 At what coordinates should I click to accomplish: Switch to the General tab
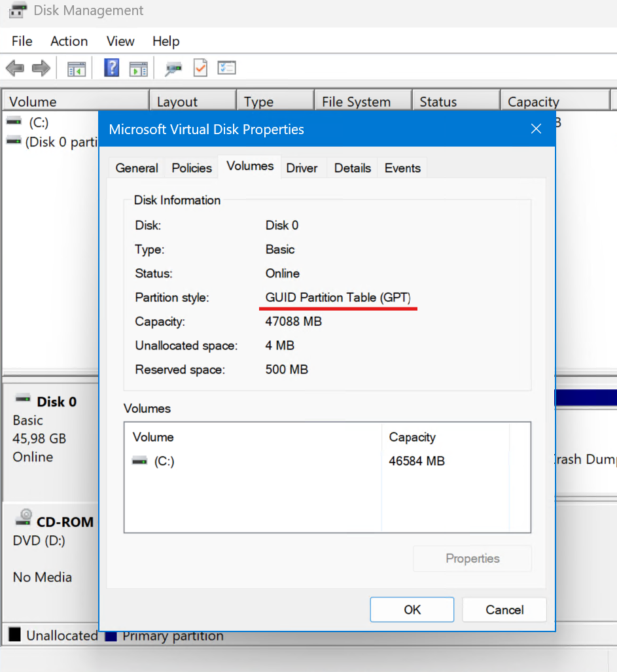click(137, 168)
